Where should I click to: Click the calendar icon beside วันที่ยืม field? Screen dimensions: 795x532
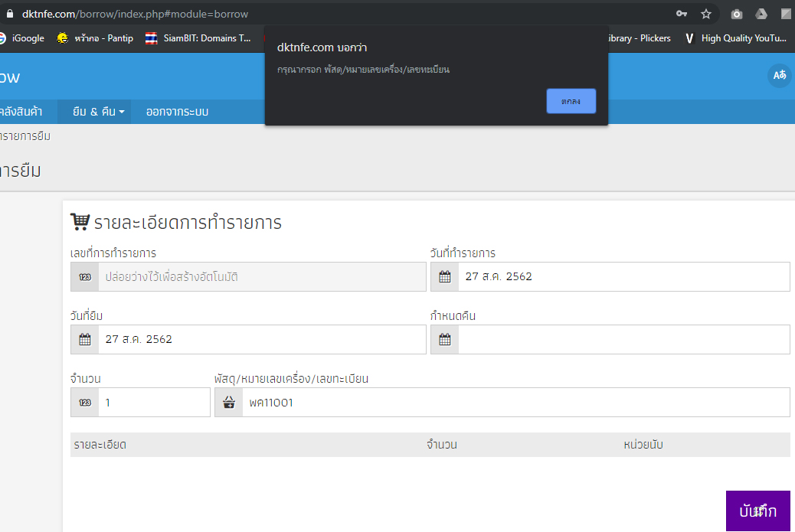(85, 339)
